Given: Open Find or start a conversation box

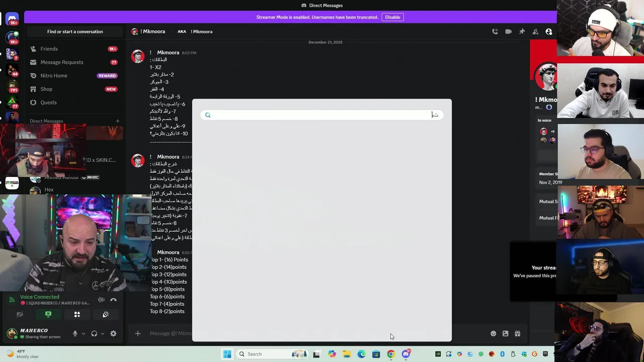Looking at the screenshot, I should [75, 32].
